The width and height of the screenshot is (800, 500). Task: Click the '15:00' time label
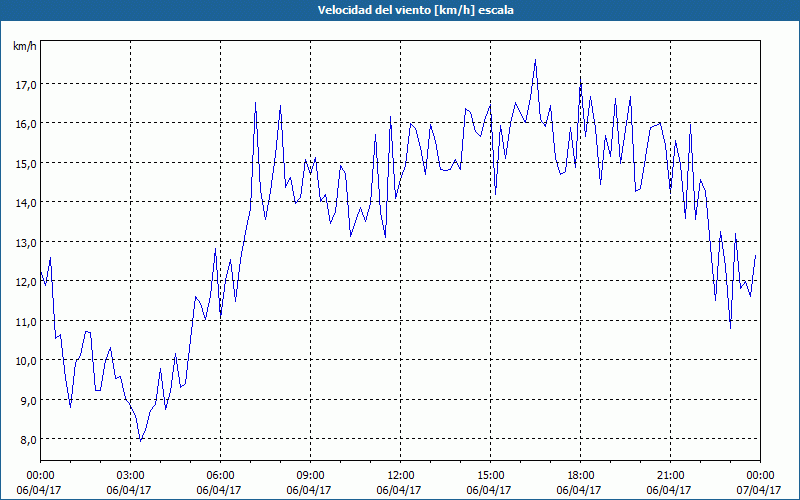[x=490, y=475]
